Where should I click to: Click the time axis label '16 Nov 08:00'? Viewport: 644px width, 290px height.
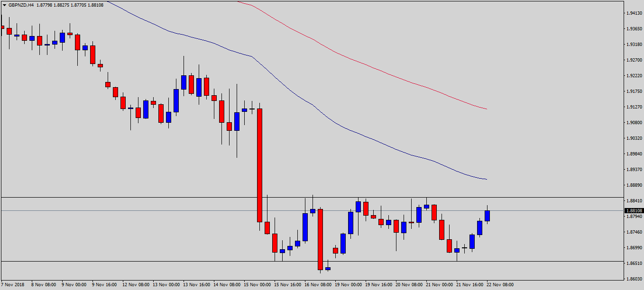(318, 285)
